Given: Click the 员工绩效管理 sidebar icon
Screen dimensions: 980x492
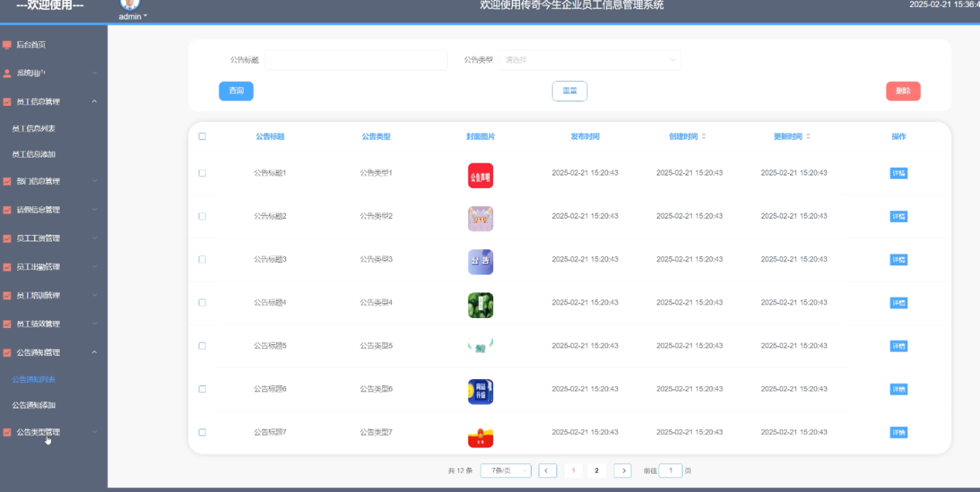Looking at the screenshot, I should click(x=7, y=324).
